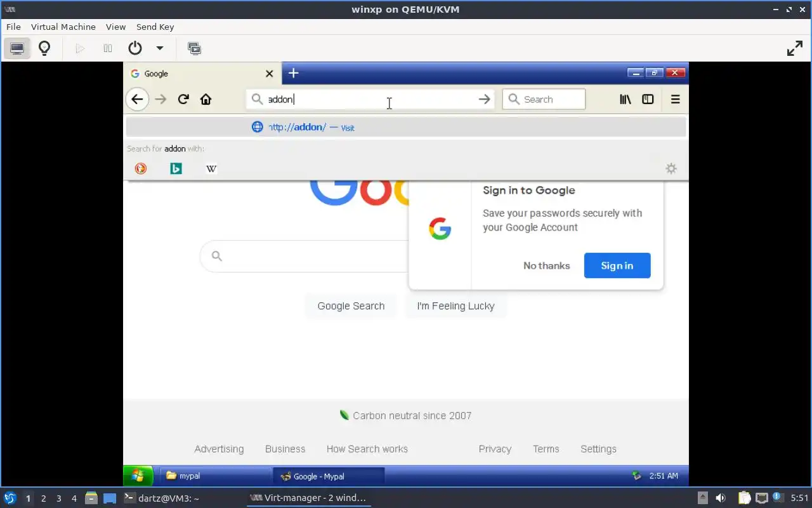
Task: Click the Google Search button
Action: coord(351,306)
